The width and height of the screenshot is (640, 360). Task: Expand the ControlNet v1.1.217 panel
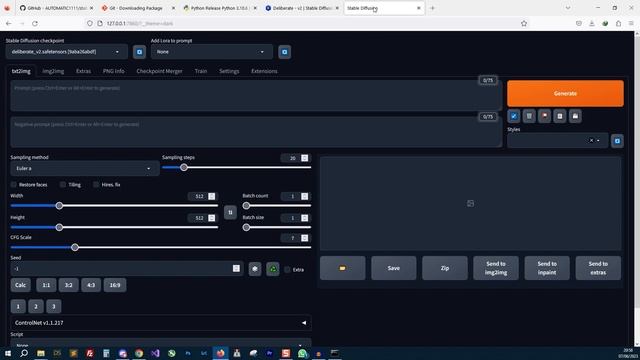[x=161, y=322]
